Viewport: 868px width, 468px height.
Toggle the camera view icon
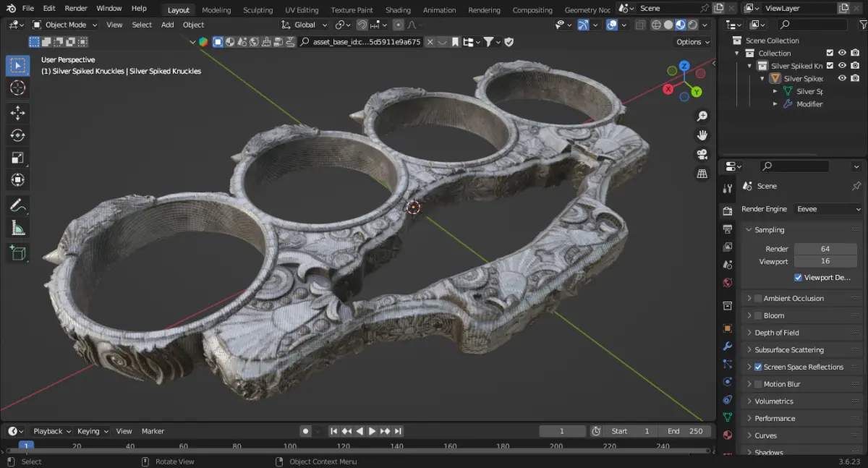[702, 154]
